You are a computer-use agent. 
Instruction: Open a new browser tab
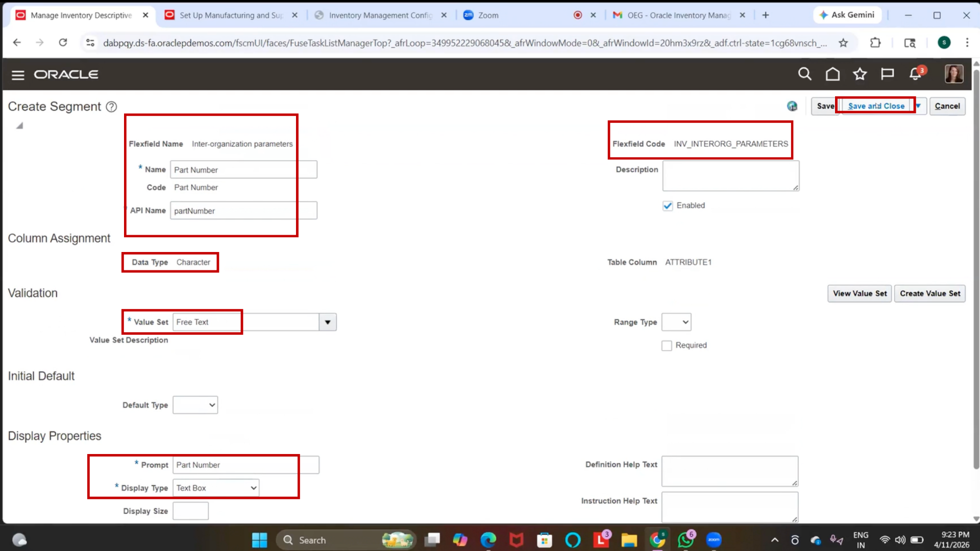(766, 15)
